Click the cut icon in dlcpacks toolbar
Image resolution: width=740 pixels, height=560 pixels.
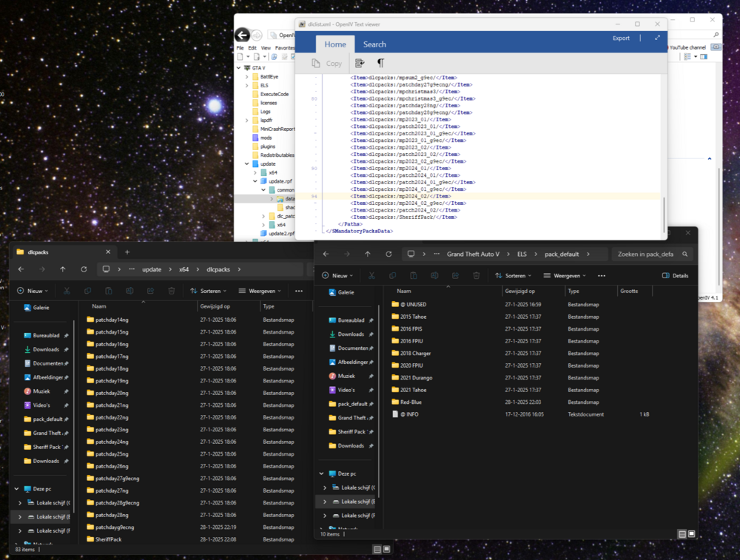(x=66, y=291)
